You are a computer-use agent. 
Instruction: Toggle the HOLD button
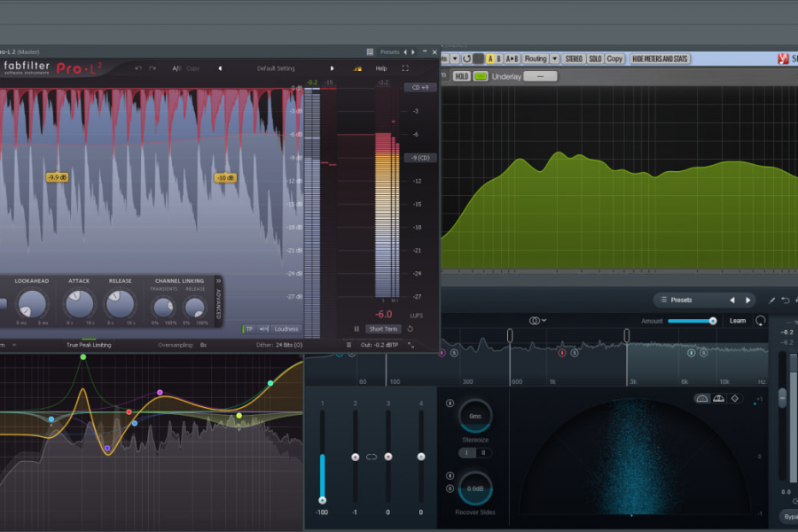[461, 76]
